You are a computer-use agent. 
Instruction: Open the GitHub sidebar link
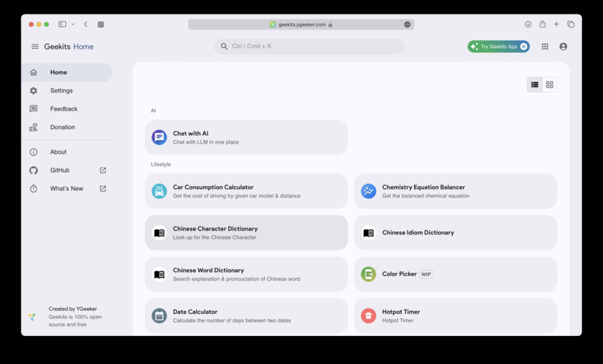tap(67, 170)
